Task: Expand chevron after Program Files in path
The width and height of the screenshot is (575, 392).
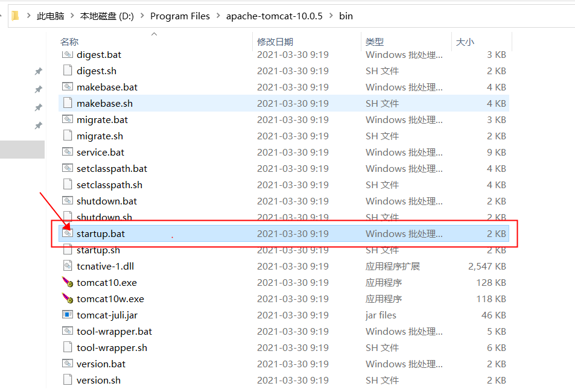Action: (218, 16)
